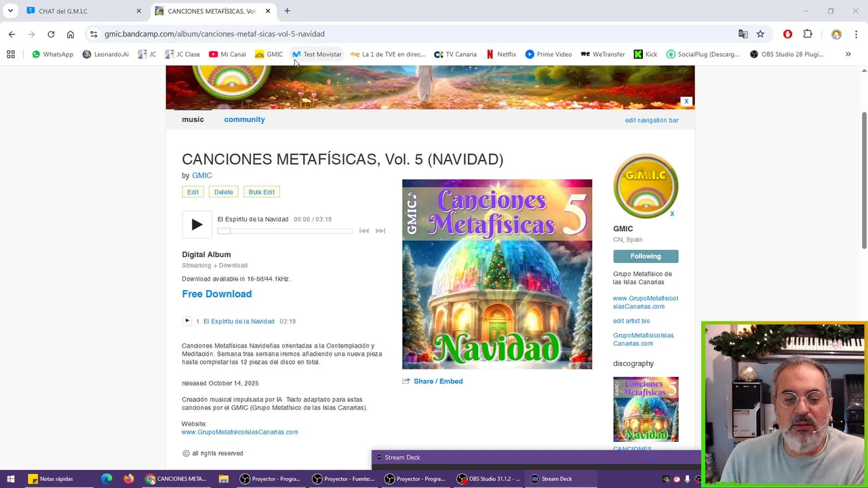Click the Delete album button
The image size is (868, 488).
tap(223, 192)
